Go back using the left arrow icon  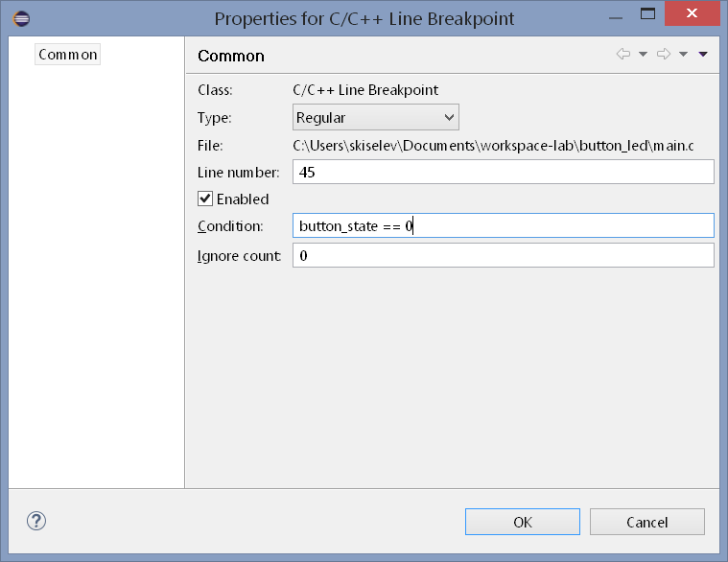point(623,55)
